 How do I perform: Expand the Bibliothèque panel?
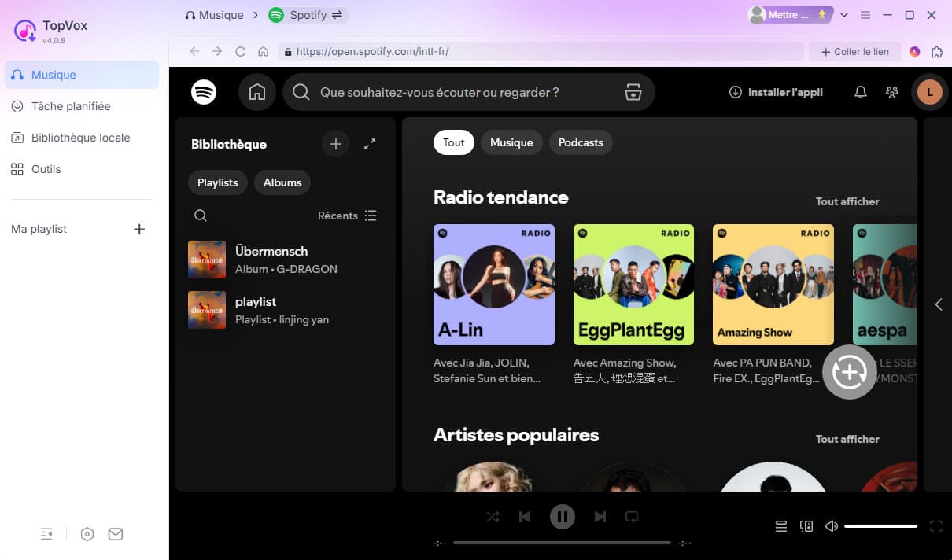click(370, 144)
